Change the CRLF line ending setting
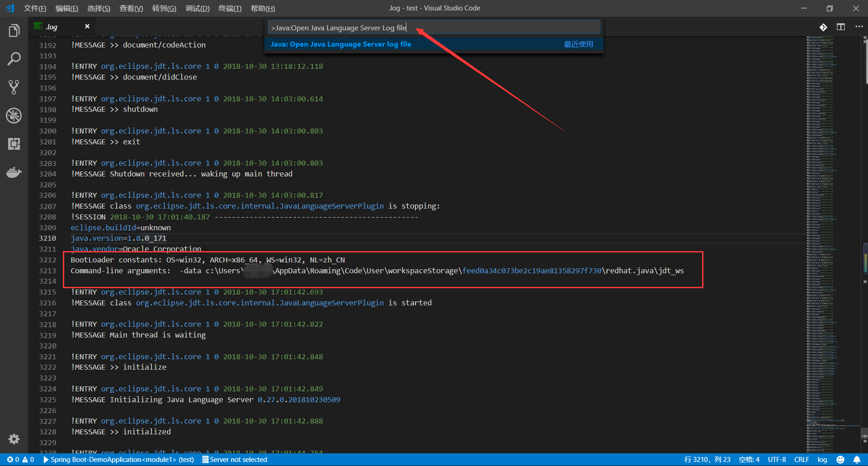The height and width of the screenshot is (466, 868). click(x=801, y=459)
